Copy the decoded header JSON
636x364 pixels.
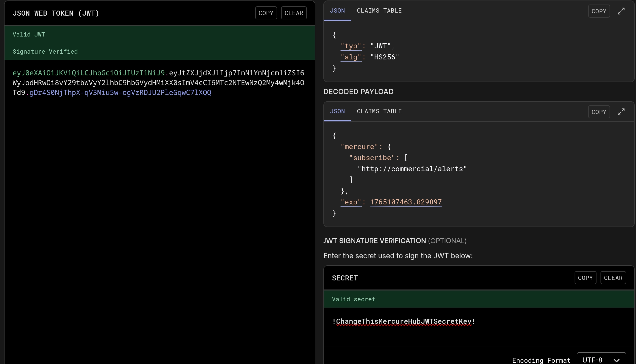click(598, 11)
